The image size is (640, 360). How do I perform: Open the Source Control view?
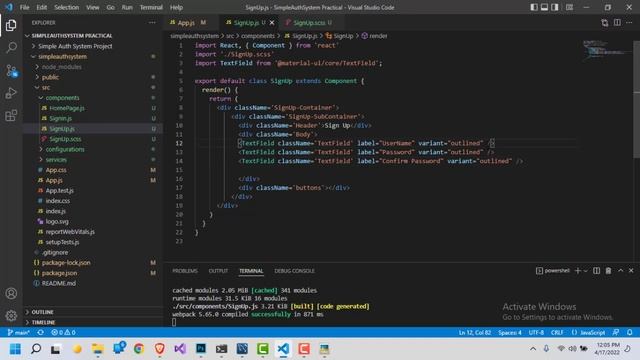click(x=11, y=71)
